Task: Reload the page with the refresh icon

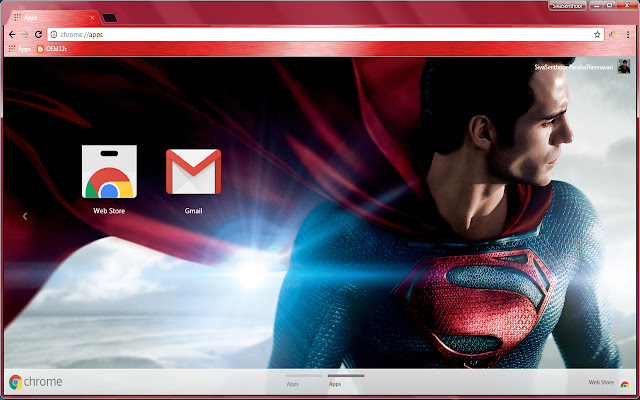Action: tap(38, 35)
